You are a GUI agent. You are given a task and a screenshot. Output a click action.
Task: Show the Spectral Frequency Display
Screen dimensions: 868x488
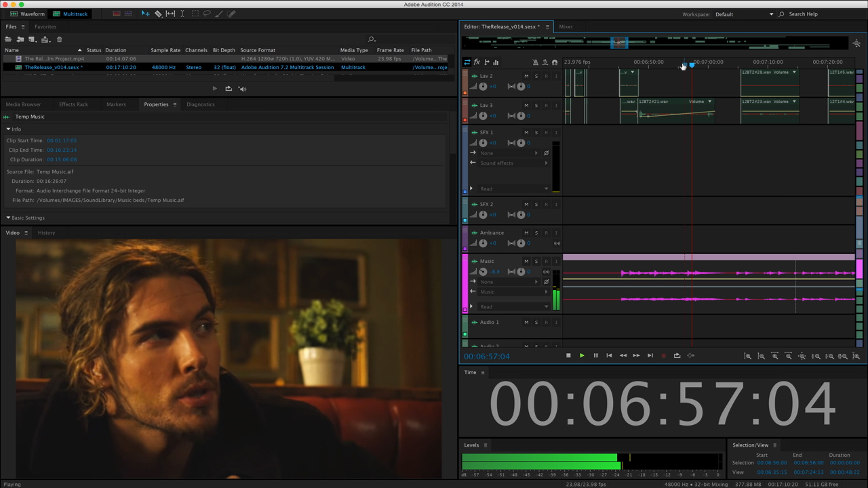[117, 14]
